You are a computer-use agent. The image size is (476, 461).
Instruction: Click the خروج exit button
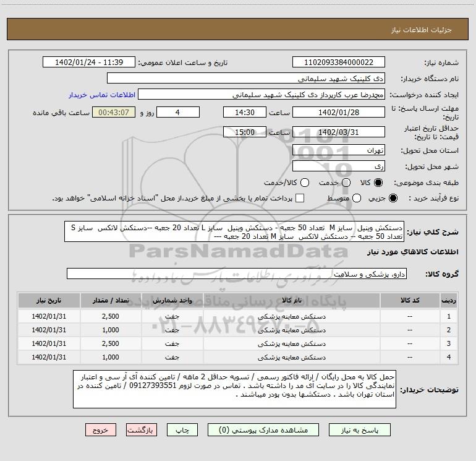pos(101,430)
